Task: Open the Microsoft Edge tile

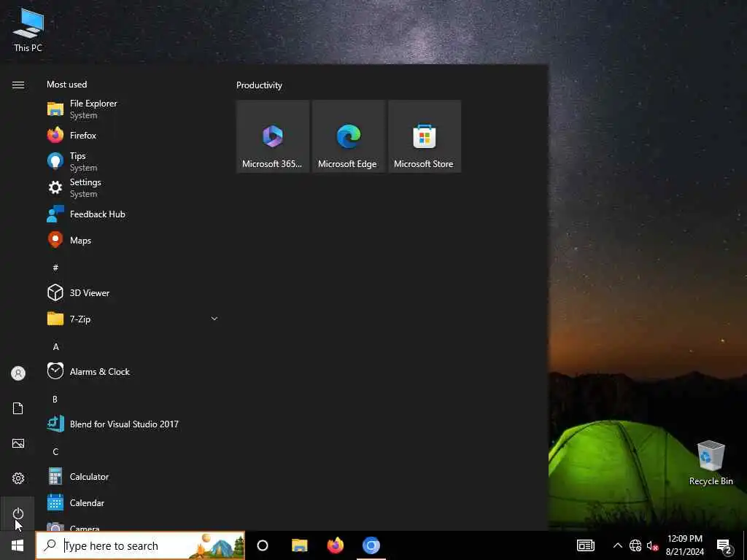Action: click(348, 136)
